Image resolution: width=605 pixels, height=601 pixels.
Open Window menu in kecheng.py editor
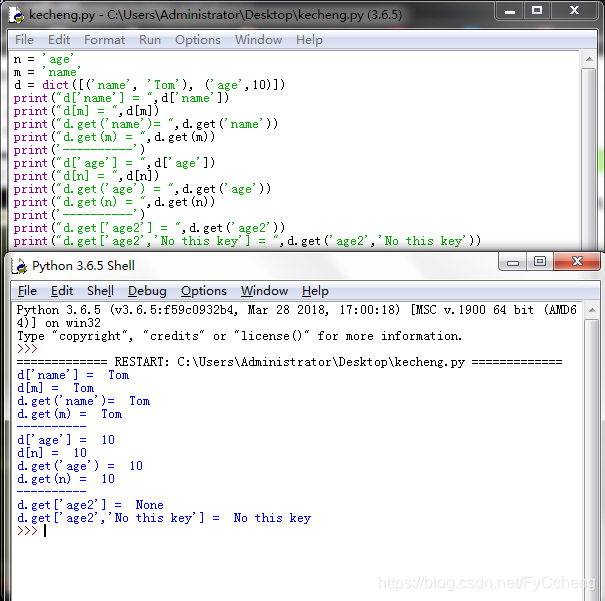[x=258, y=40]
